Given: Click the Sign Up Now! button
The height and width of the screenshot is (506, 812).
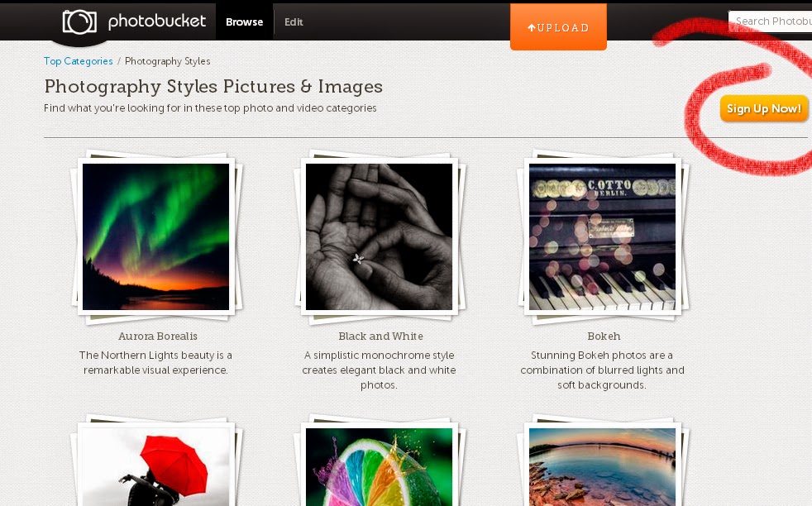Looking at the screenshot, I should 764,108.
